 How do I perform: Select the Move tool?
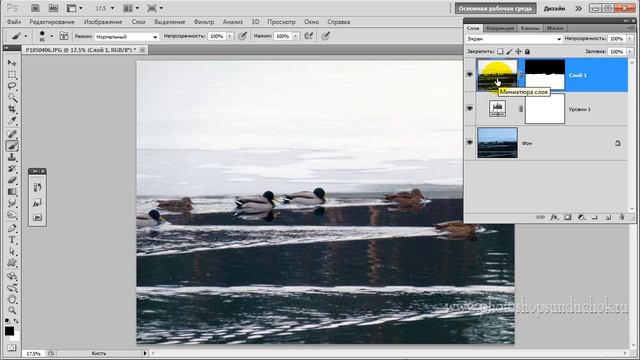12,63
